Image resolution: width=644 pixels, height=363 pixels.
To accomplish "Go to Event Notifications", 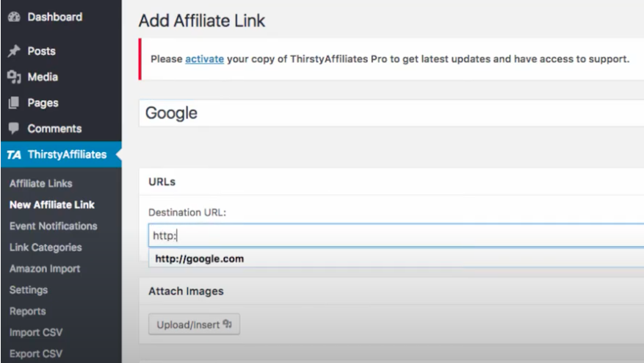I will (x=53, y=226).
